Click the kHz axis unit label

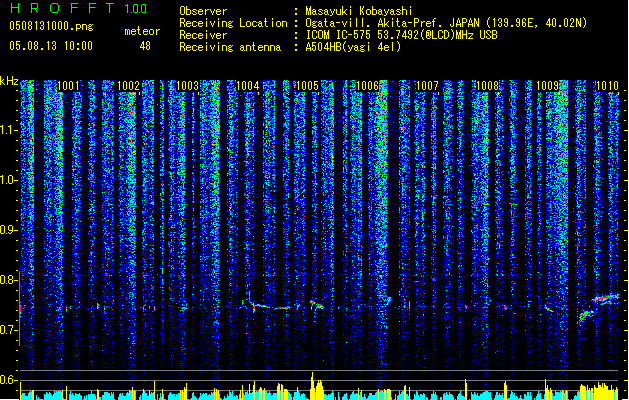pyautogui.click(x=9, y=81)
